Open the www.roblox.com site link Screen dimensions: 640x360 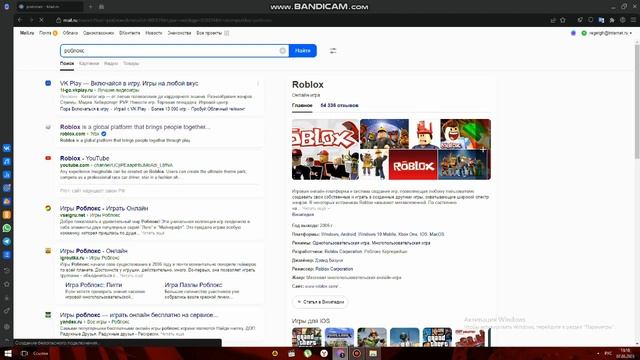(x=322, y=287)
